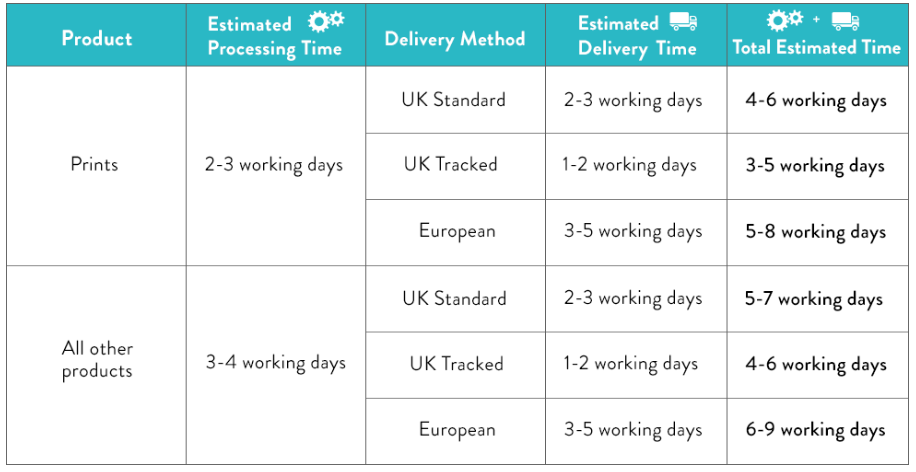Click the gears icon beside Estimated Processing Time
This screenshot has width=916, height=472.
click(326, 22)
